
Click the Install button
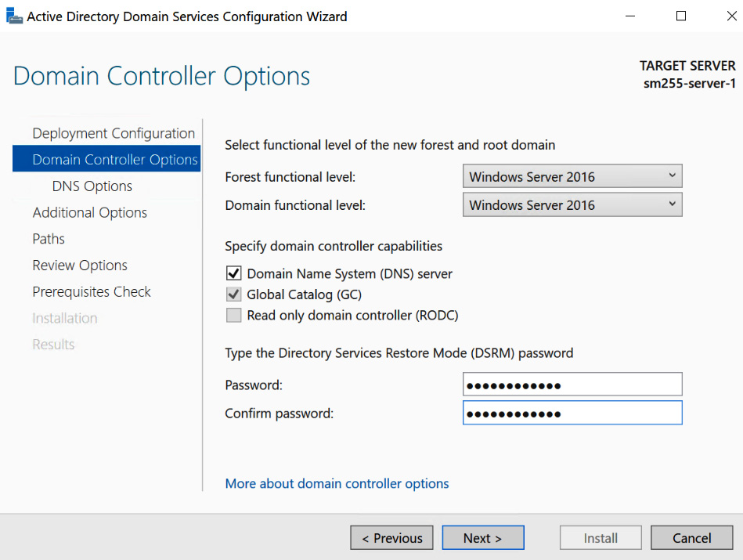tap(601, 538)
